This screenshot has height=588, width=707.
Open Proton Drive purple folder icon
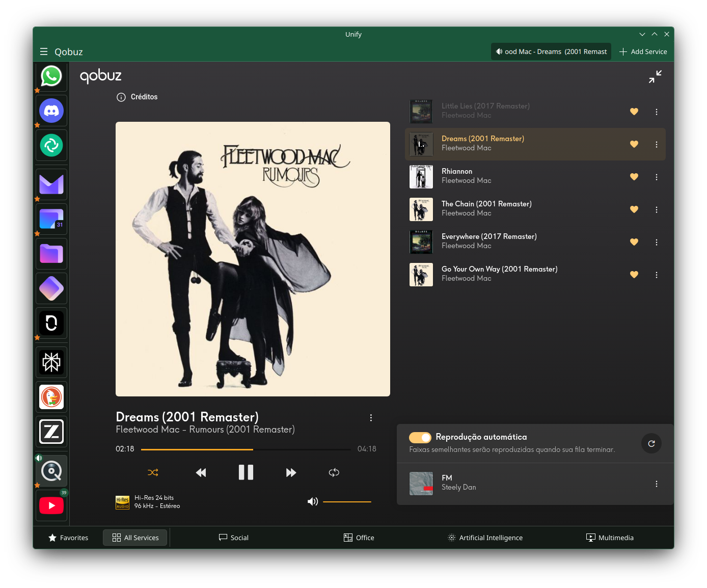point(51,254)
